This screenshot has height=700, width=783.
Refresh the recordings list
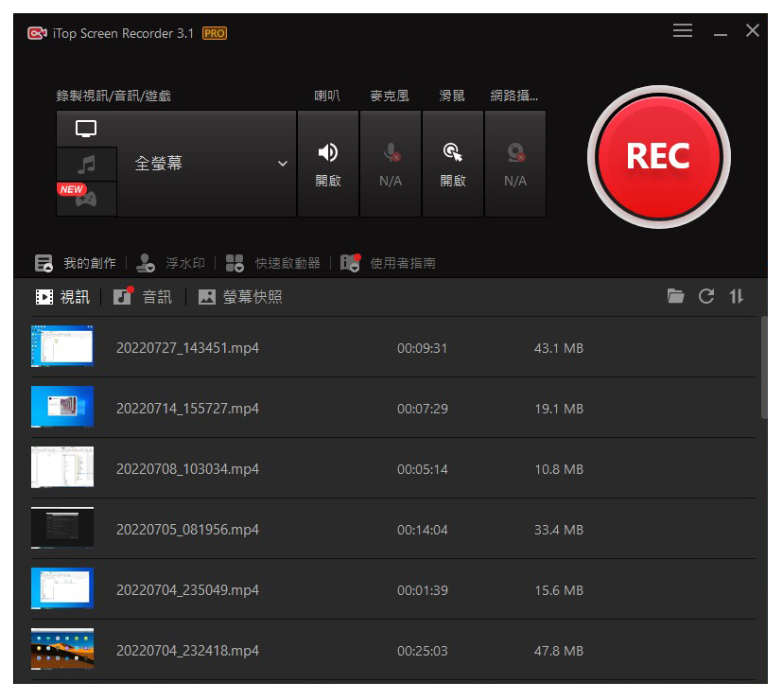(706, 296)
